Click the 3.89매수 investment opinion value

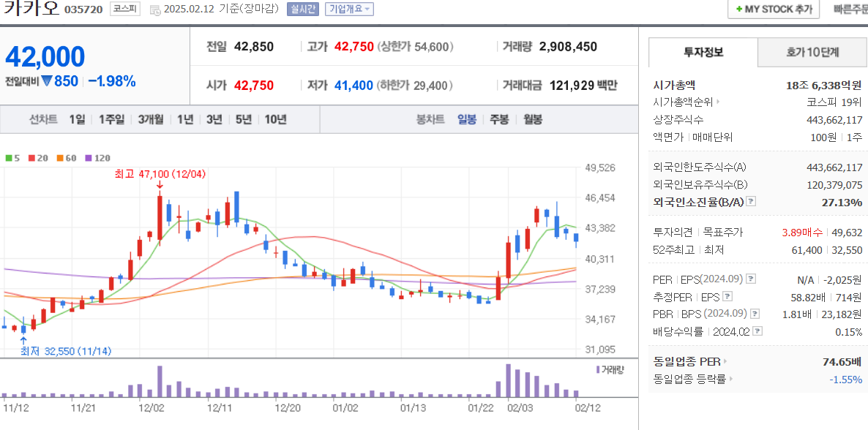801,233
